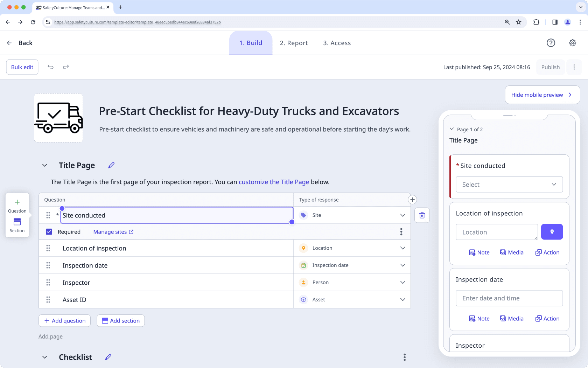Attach Media to Location of inspection in preview
This screenshot has width=588, height=368.
(x=512, y=252)
